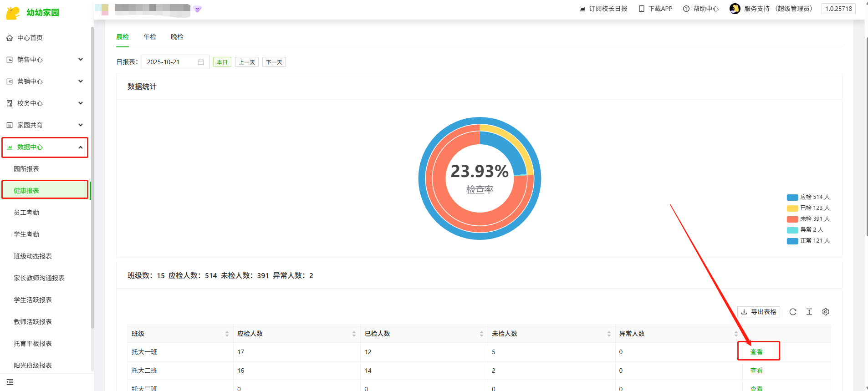The width and height of the screenshot is (868, 391).
Task: Click the 中心首页 home icon
Action: [x=10, y=38]
